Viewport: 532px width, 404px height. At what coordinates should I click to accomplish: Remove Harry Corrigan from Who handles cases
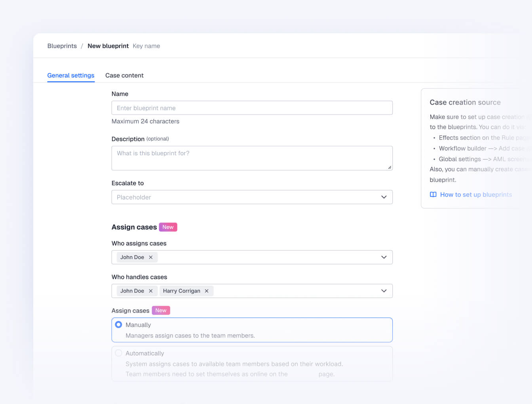pos(207,291)
